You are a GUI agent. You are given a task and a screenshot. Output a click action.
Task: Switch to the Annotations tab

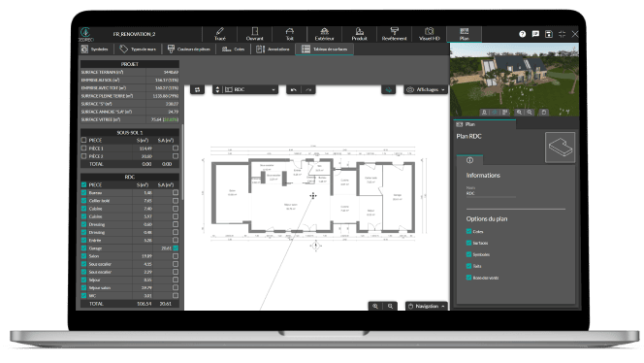274,49
